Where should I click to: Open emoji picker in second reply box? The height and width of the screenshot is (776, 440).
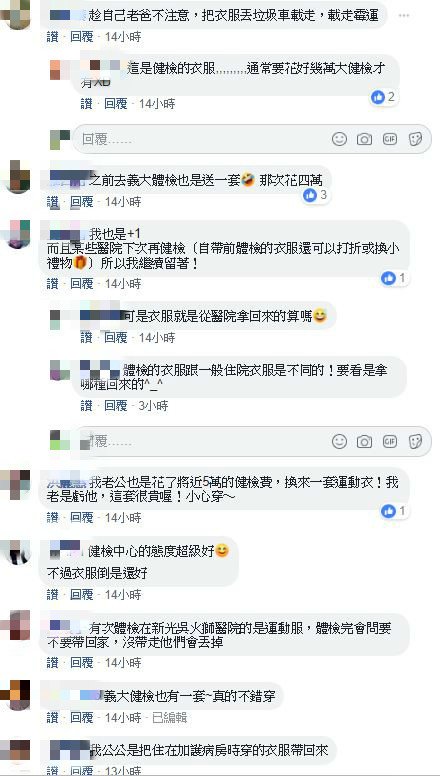tap(339, 441)
